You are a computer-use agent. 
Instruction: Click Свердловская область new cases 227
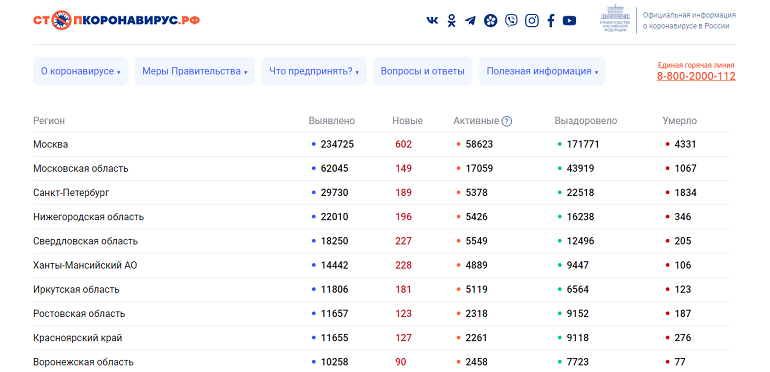point(404,241)
